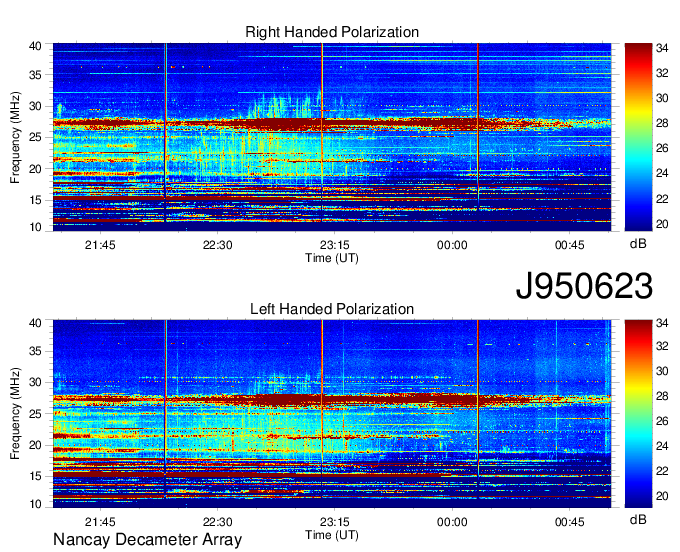Viewport: 680px width, 552px height.
Task: Click the 15 MHz tick on Right Handed plot
Action: pos(36,200)
